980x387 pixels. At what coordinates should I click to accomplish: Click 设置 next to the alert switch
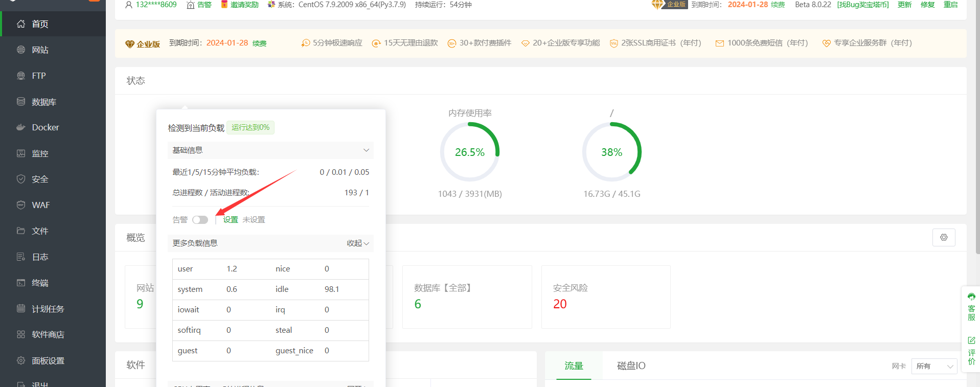(231, 220)
